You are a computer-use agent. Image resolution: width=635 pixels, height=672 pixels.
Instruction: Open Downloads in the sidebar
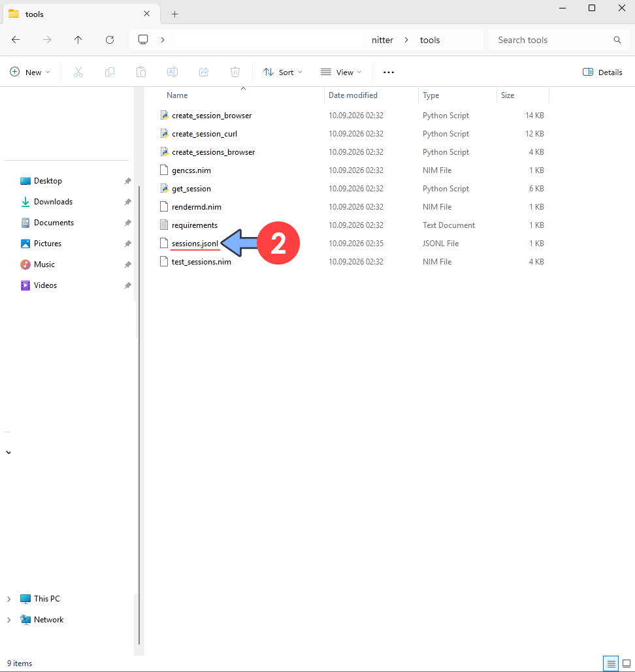(53, 202)
